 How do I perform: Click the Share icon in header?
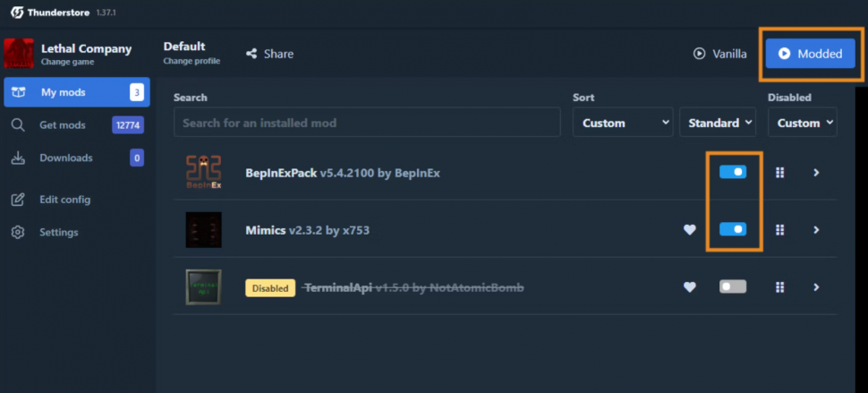click(252, 54)
